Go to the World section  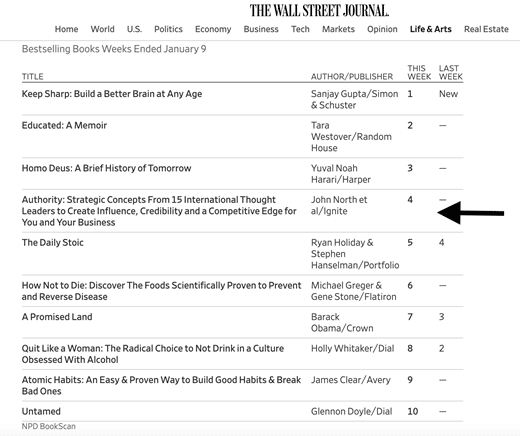(x=102, y=29)
